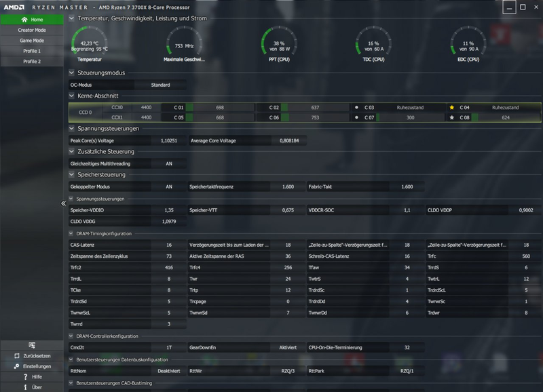Open Über from sidebar
Screen dimensions: 543x392
(37, 387)
